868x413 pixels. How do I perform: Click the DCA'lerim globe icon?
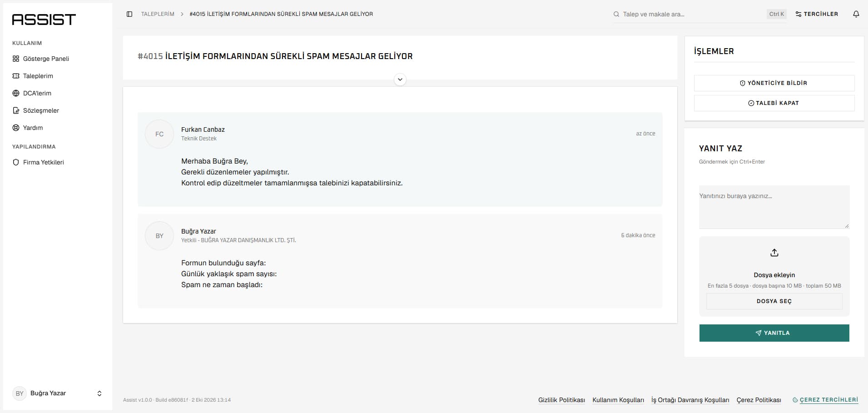tap(16, 93)
